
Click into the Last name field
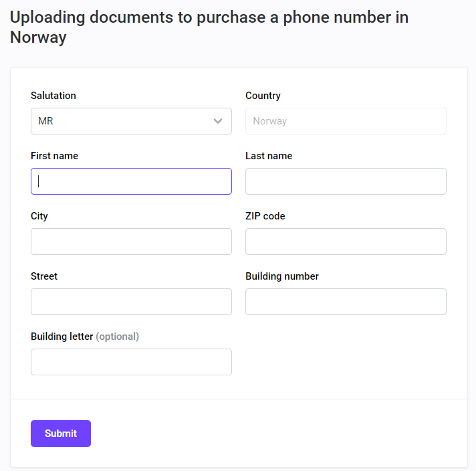click(x=346, y=181)
